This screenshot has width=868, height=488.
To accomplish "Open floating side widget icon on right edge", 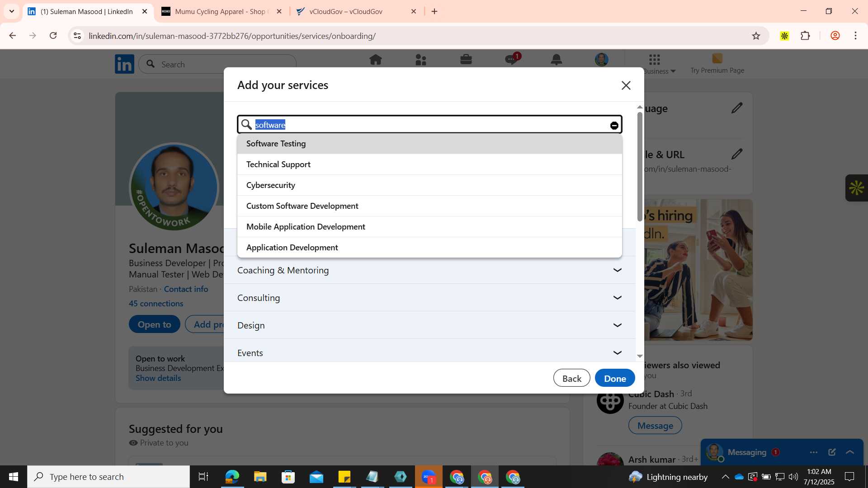I will coord(856,188).
